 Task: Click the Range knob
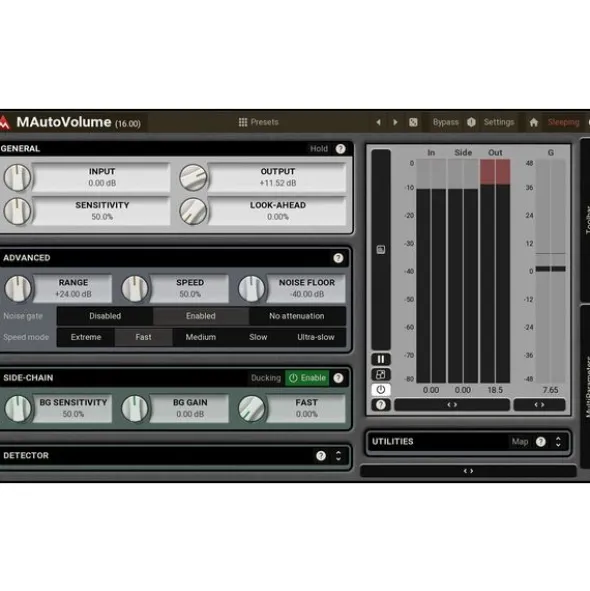point(17,289)
